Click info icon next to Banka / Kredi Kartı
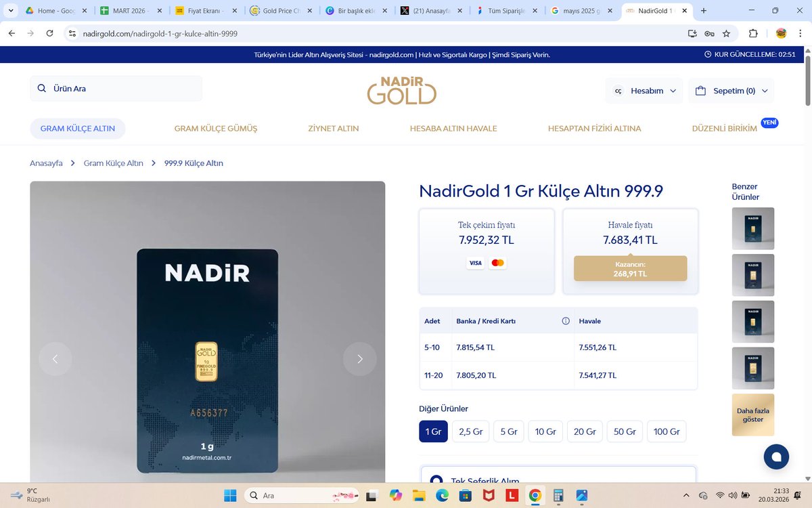812x508 pixels. (566, 321)
